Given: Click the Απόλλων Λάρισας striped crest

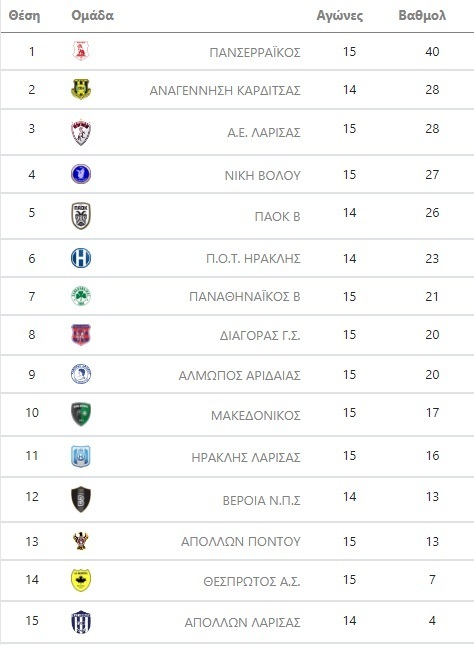Looking at the screenshot, I should 81,622.
